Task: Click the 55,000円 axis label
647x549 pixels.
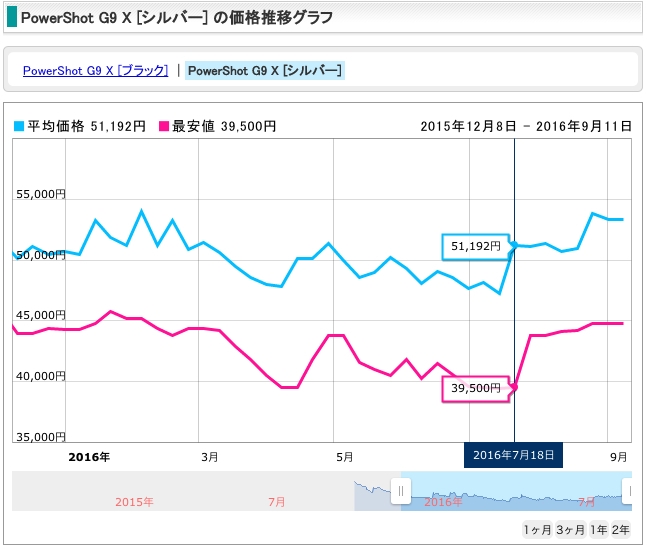Action: (x=40, y=194)
